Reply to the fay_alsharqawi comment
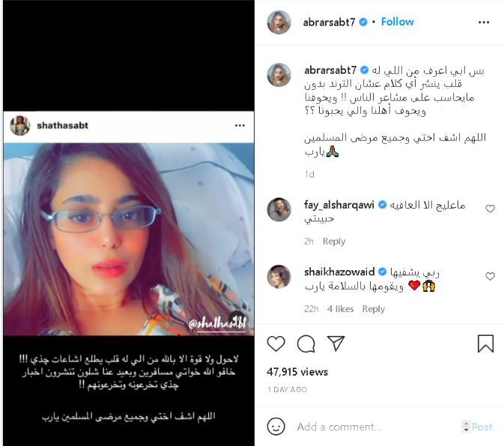The image size is (504, 446). (334, 241)
